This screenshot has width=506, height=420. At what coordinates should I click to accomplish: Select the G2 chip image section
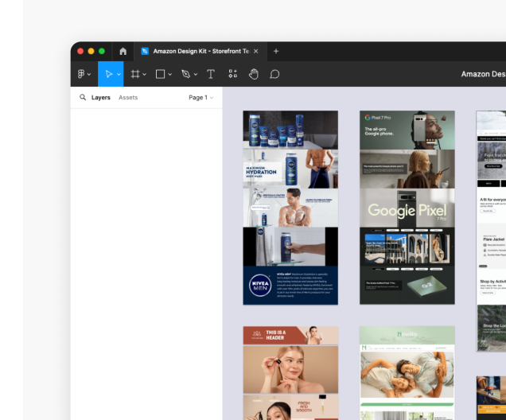click(407, 285)
